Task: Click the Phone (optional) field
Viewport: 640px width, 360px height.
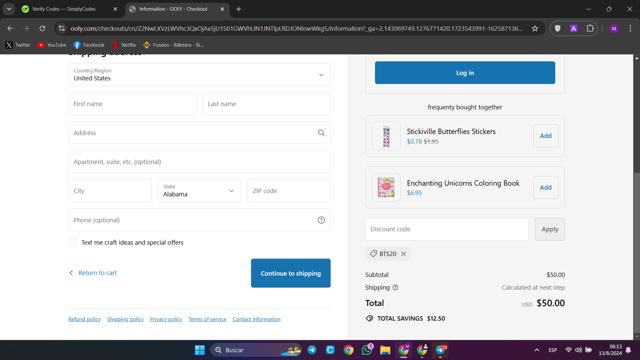Action: point(199,220)
